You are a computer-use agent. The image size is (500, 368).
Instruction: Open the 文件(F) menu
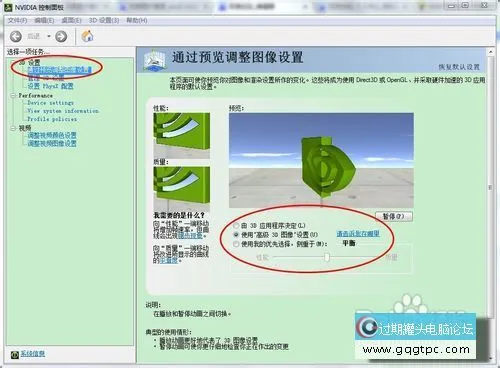[17, 20]
